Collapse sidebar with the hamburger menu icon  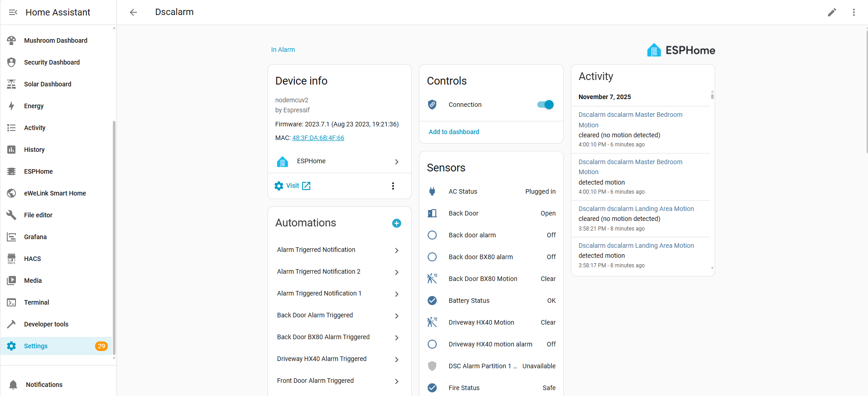click(13, 12)
